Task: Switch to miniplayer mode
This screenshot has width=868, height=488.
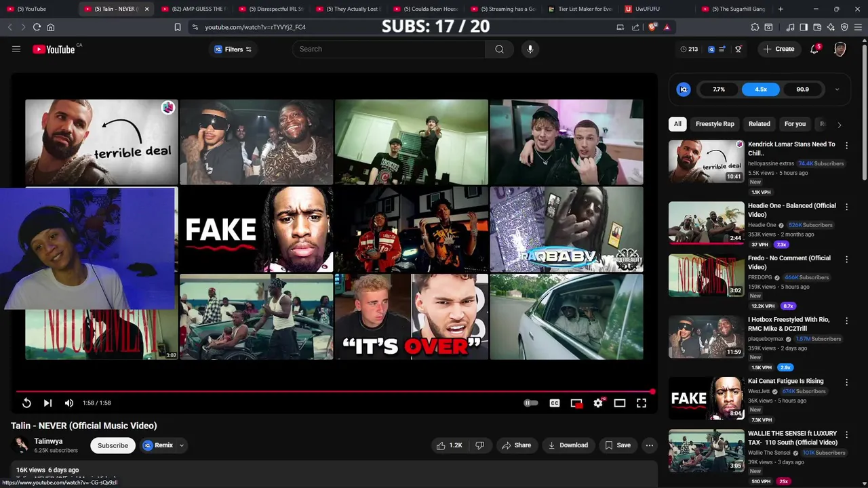Action: (576, 403)
